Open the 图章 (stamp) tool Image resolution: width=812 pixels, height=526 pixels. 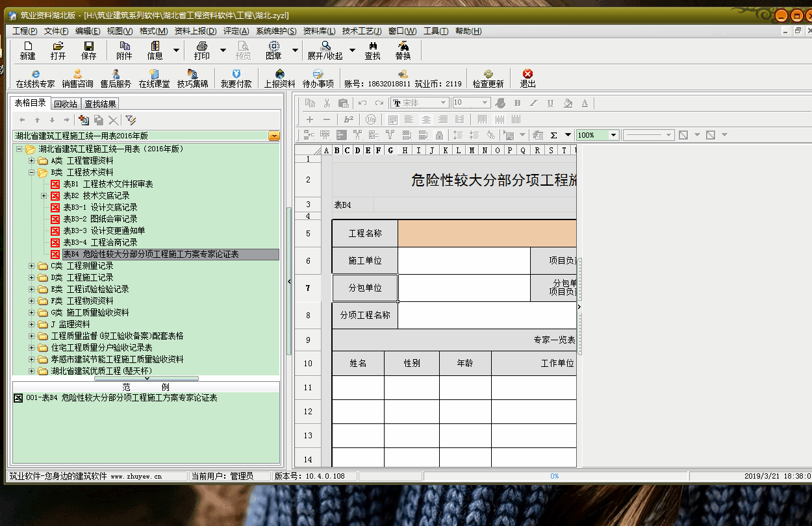pos(273,50)
